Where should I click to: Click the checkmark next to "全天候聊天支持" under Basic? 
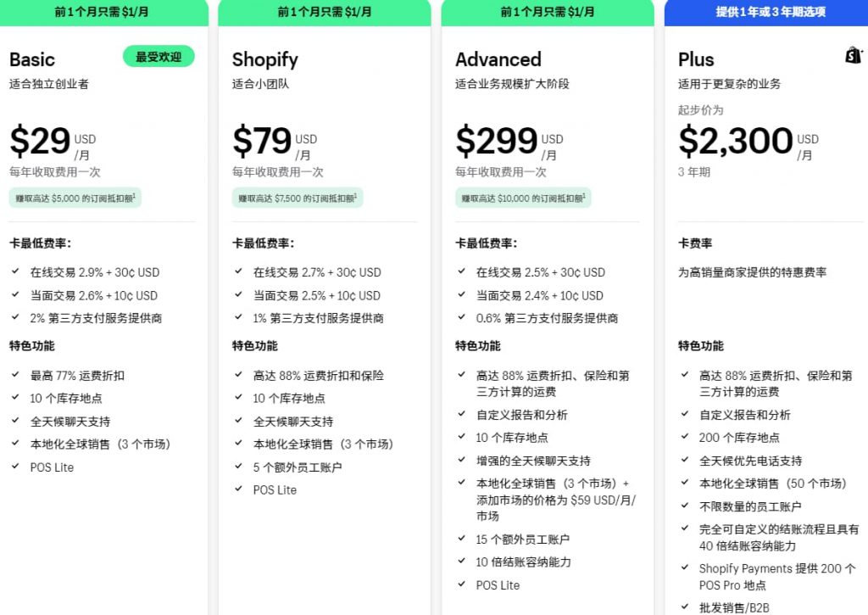click(14, 421)
